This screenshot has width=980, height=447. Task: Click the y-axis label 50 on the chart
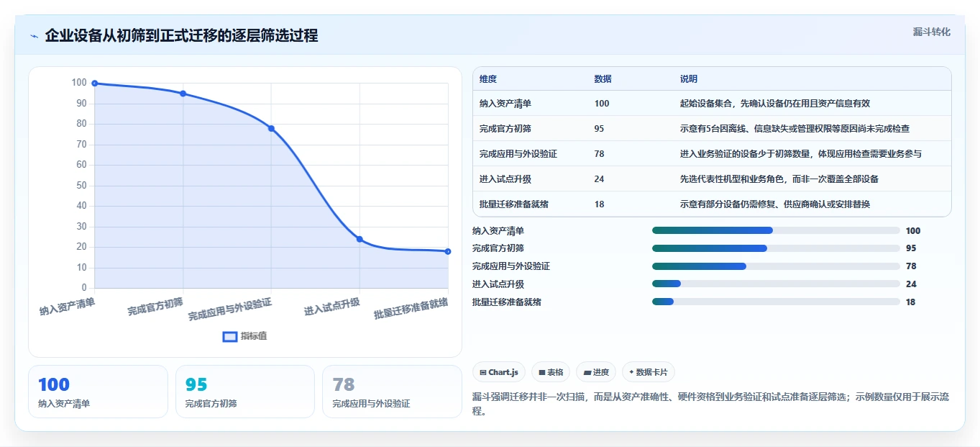[x=81, y=186]
